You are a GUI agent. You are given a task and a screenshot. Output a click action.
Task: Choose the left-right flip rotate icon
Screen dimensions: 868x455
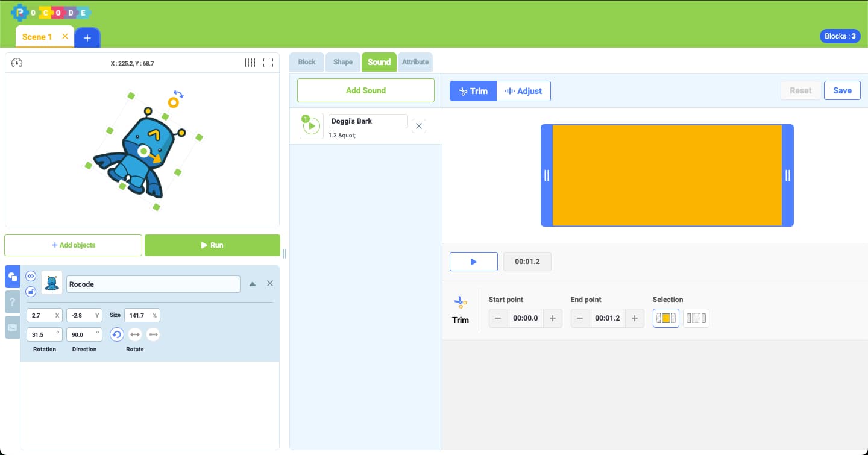point(135,334)
